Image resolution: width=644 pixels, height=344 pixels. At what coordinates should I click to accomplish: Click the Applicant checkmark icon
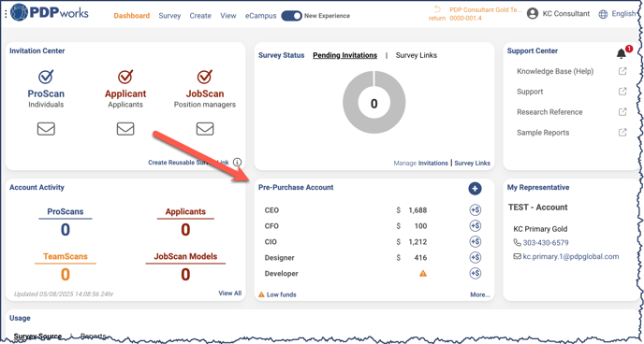(x=125, y=77)
